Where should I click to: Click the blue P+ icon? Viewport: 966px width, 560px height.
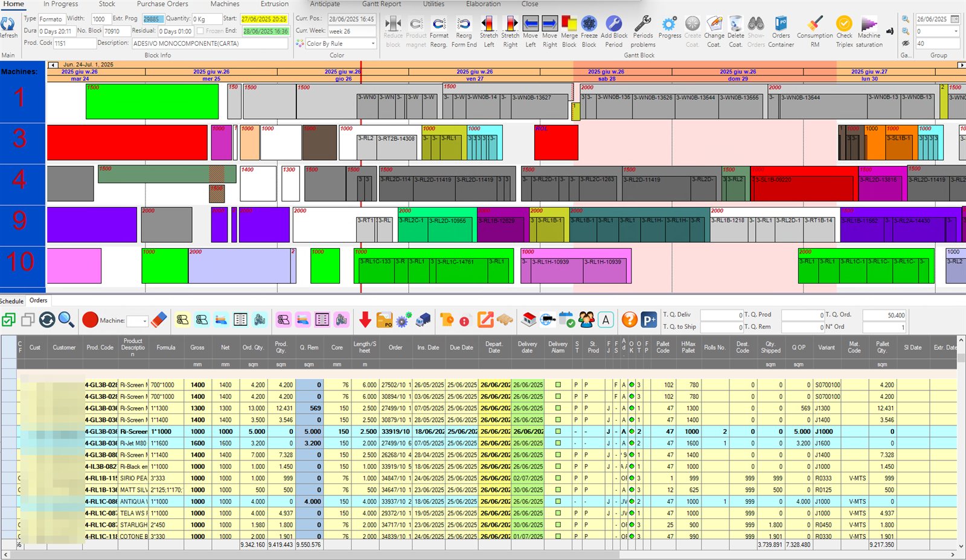tap(648, 320)
